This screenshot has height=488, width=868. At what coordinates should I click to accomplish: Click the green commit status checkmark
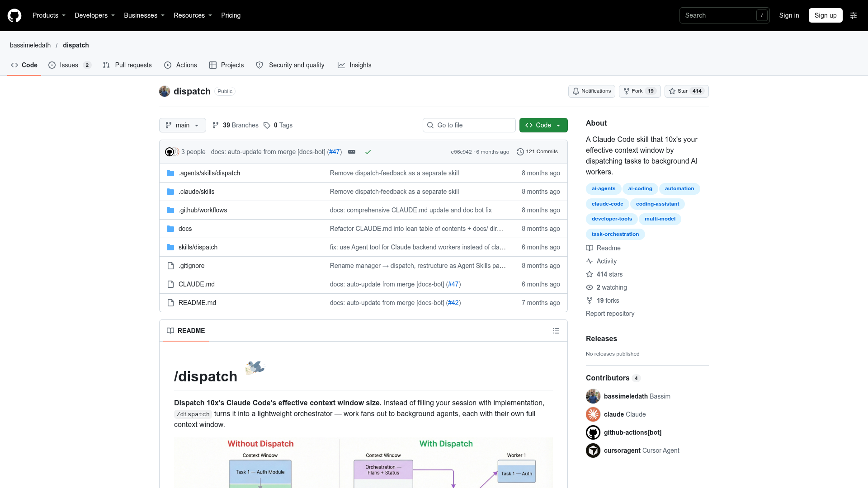368,152
